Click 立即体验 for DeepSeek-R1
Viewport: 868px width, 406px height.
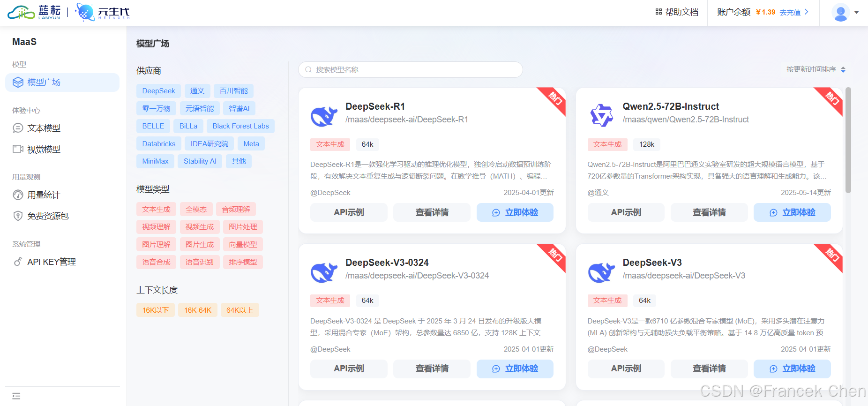pos(515,212)
